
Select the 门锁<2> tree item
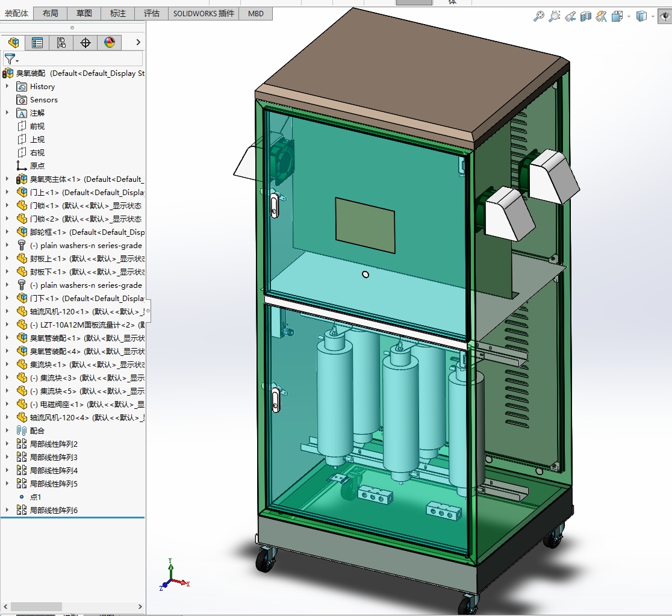[86, 219]
